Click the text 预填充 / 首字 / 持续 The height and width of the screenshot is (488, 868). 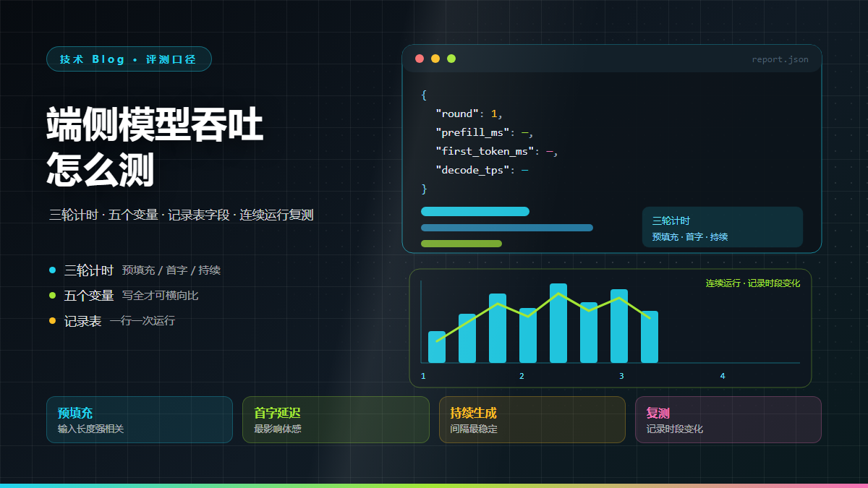171,270
